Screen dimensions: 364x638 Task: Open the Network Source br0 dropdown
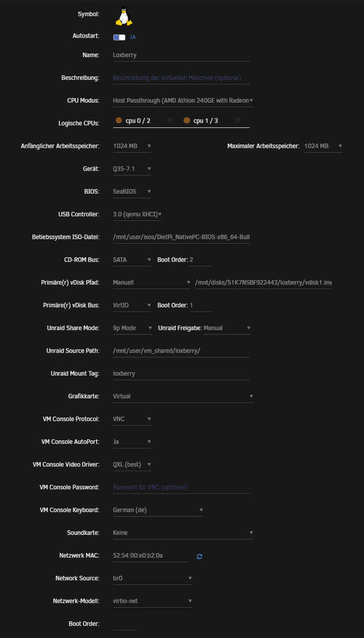coord(152,578)
